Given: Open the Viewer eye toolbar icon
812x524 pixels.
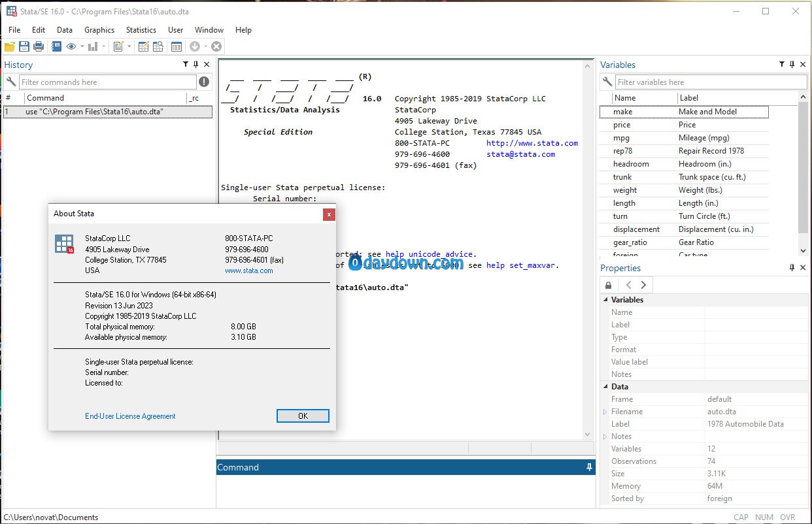Looking at the screenshot, I should 71,46.
